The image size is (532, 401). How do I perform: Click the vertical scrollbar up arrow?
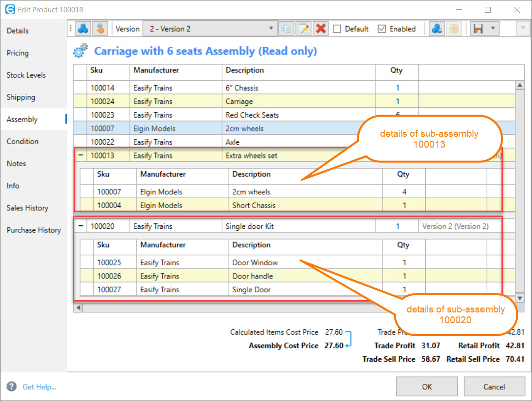519,85
